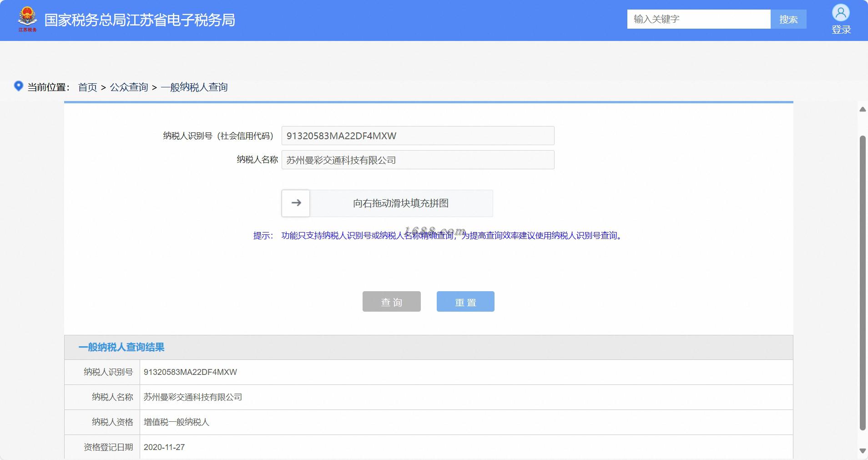Focus the 输入关键字 search field
The image size is (868, 460).
pos(699,19)
